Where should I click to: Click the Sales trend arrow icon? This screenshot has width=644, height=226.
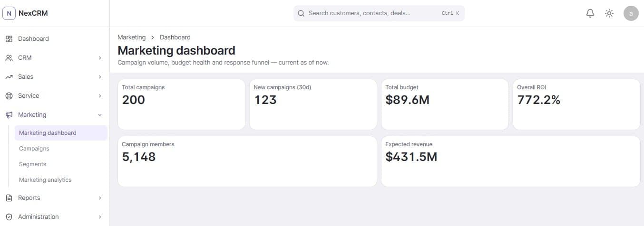tap(9, 77)
